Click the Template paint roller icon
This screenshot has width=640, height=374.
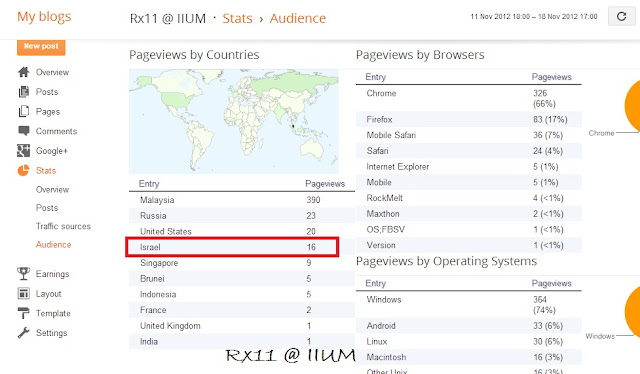coord(24,313)
